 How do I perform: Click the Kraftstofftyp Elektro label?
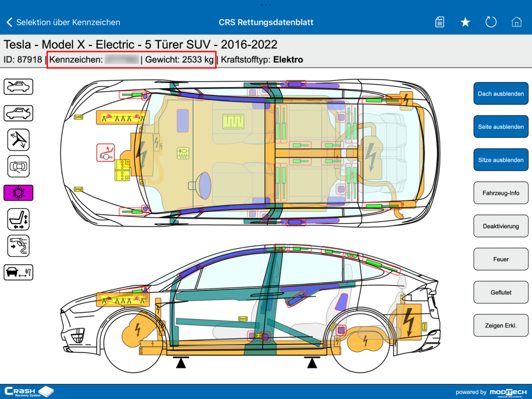[x=262, y=59]
